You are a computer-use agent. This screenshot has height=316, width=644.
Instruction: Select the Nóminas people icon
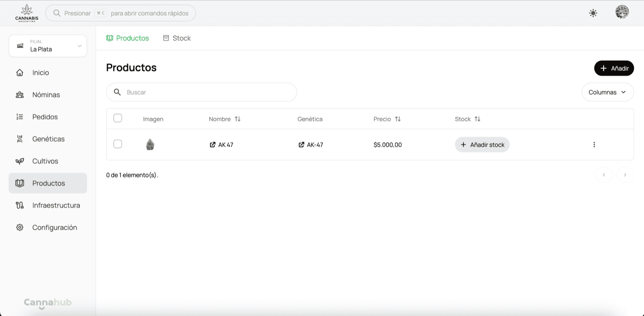pyautogui.click(x=19, y=94)
